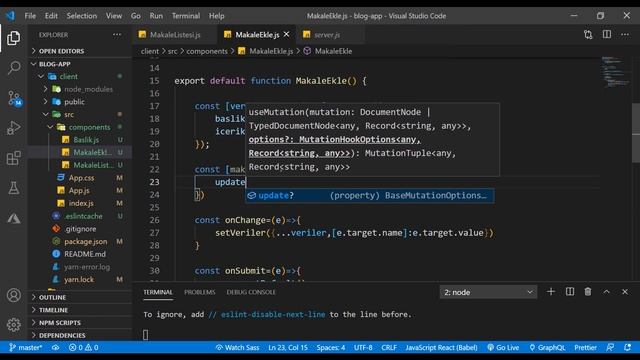Open the Extensions view

click(13, 158)
